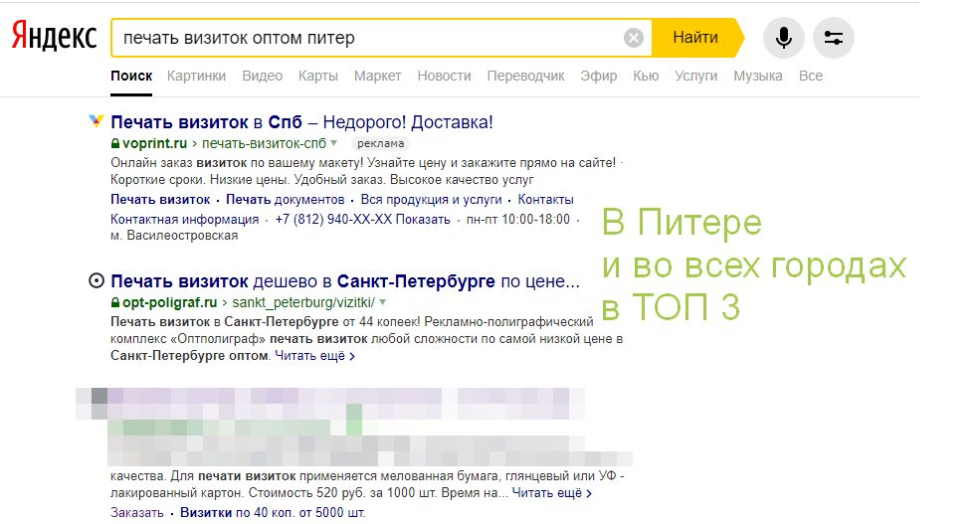This screenshot has height=524, width=980.
Task: Open the Заказать sitelink
Action: click(x=137, y=513)
